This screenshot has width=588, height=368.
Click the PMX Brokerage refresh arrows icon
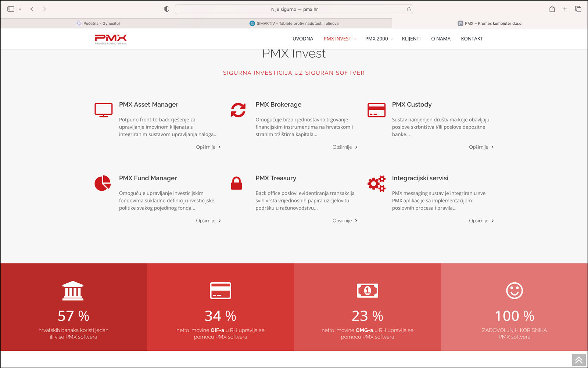click(x=238, y=110)
